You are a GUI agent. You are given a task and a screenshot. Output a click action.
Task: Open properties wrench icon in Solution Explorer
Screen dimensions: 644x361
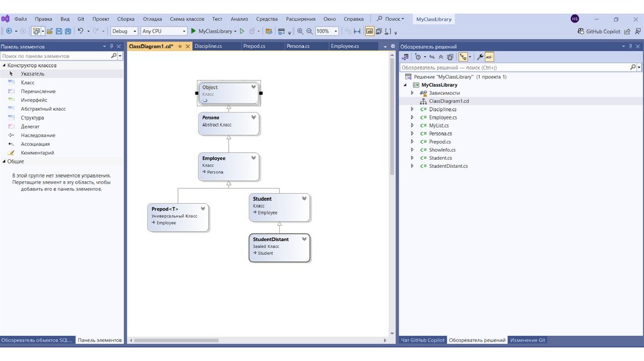point(480,57)
